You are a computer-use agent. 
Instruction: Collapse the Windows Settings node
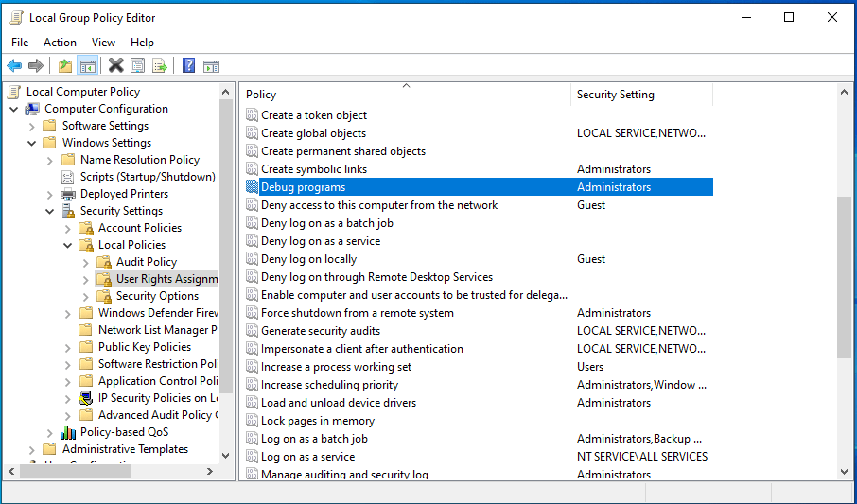pos(32,143)
